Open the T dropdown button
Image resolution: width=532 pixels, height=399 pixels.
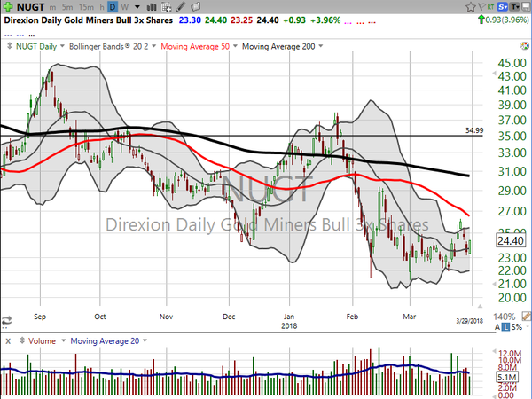tap(514, 6)
